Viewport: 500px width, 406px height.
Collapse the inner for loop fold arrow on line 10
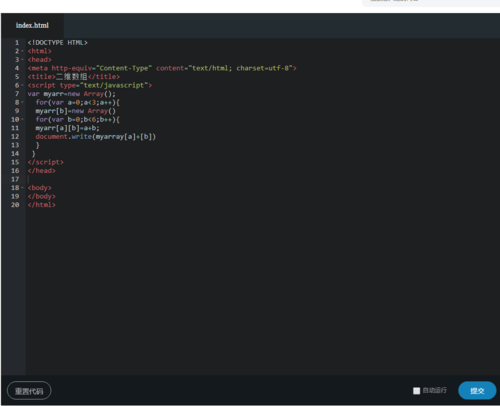tap(22, 119)
